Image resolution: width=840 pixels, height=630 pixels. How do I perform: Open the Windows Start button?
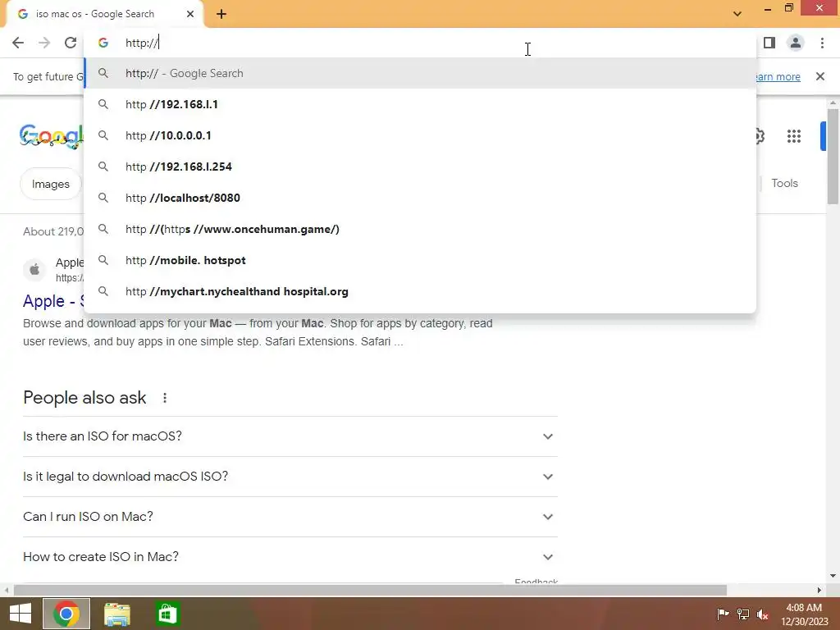21,614
